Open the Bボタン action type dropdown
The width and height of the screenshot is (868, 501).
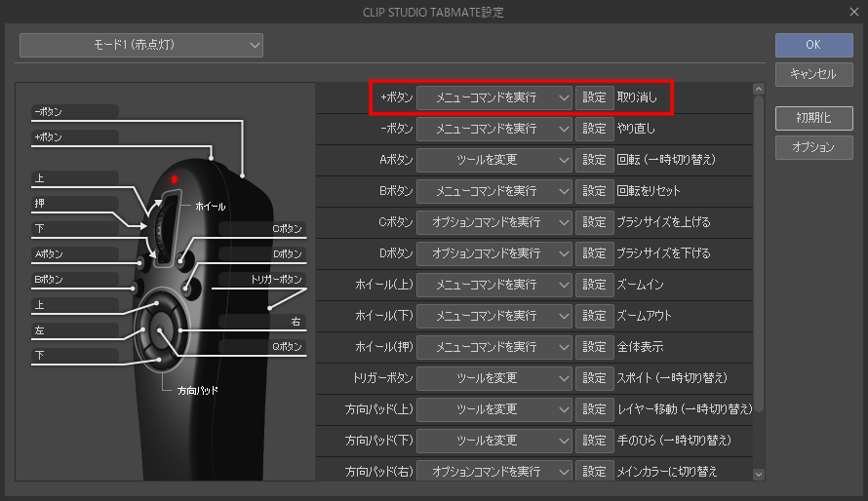494,191
